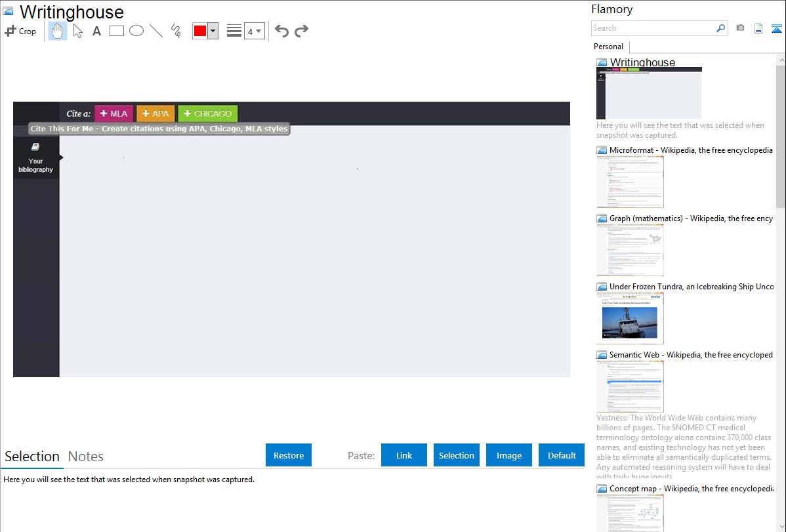
Task: Open the line width dropdown showing 4
Action: tap(254, 31)
